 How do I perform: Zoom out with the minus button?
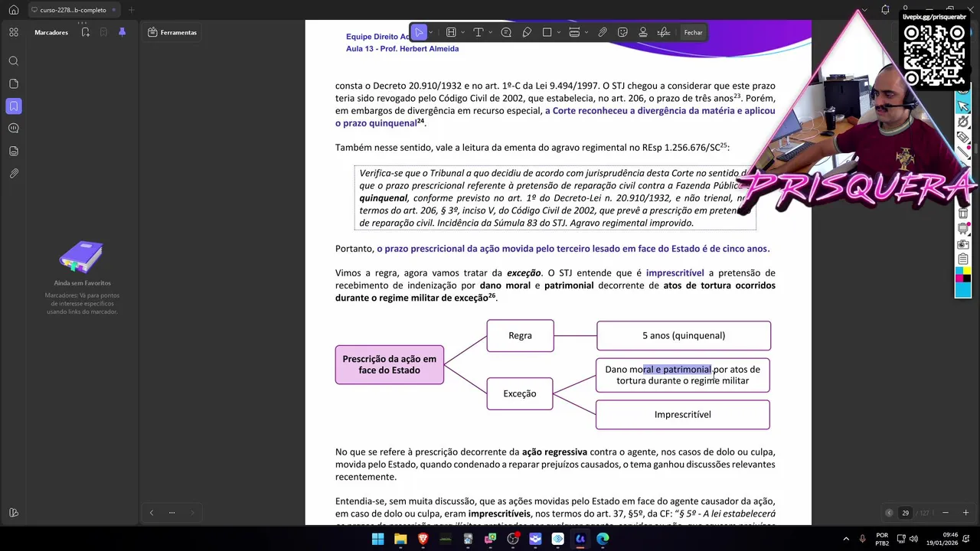click(x=946, y=513)
